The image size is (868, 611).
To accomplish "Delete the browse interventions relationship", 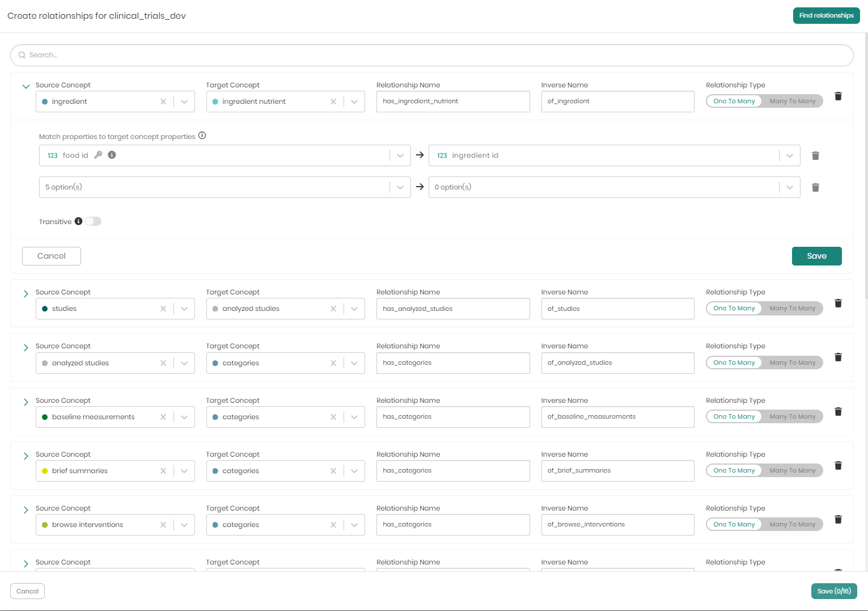I will pos(838,520).
